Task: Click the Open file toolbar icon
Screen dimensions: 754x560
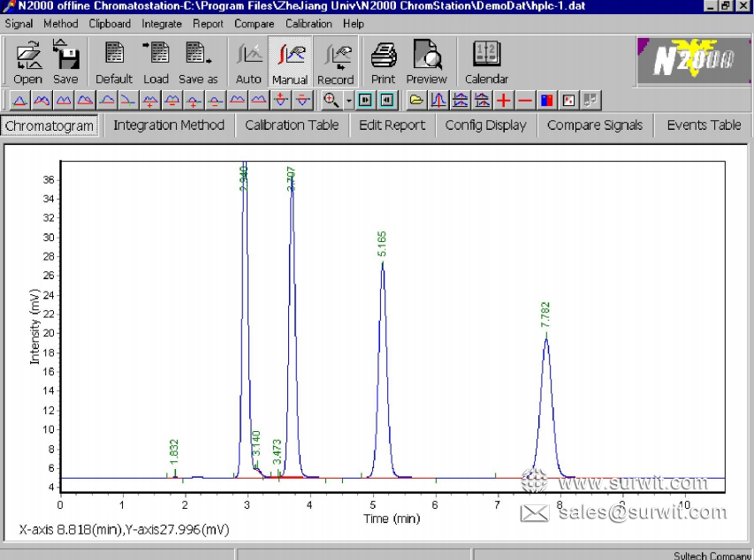Action: point(27,62)
